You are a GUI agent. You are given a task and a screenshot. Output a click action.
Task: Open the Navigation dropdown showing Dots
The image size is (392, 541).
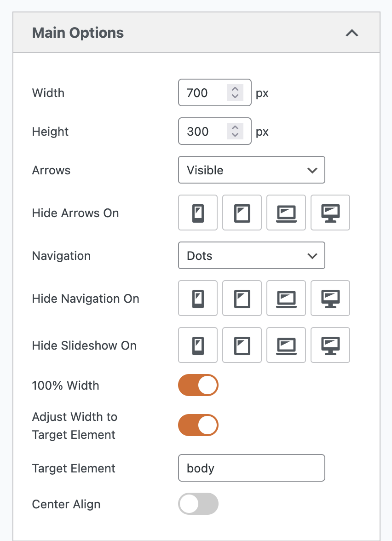click(x=251, y=255)
